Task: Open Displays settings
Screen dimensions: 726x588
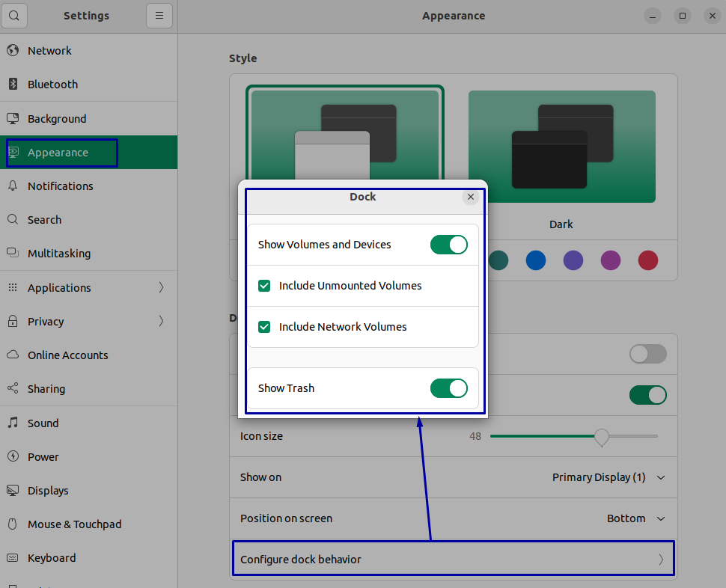Action: point(88,491)
